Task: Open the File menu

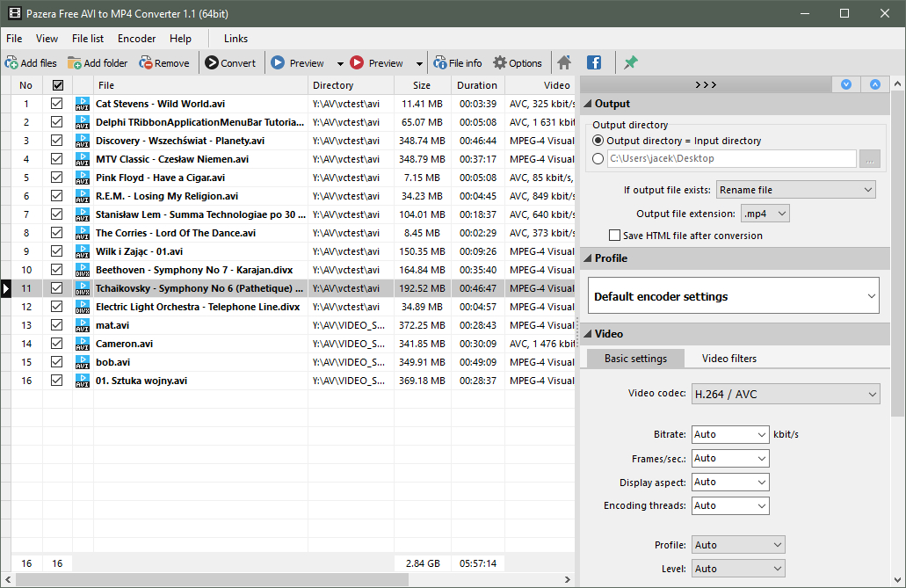Action: click(x=14, y=39)
